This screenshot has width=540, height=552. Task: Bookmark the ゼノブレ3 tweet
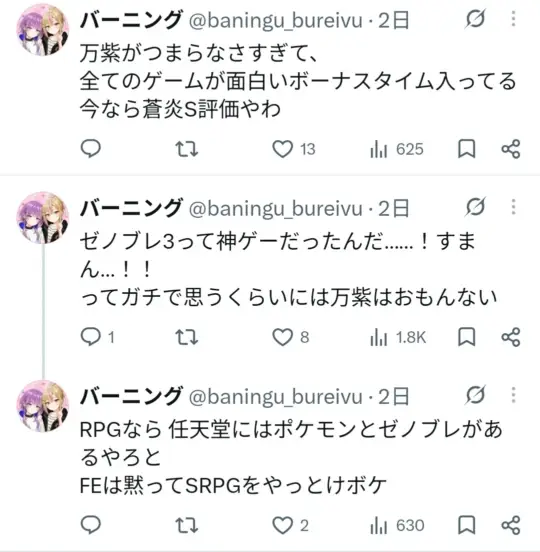click(466, 337)
